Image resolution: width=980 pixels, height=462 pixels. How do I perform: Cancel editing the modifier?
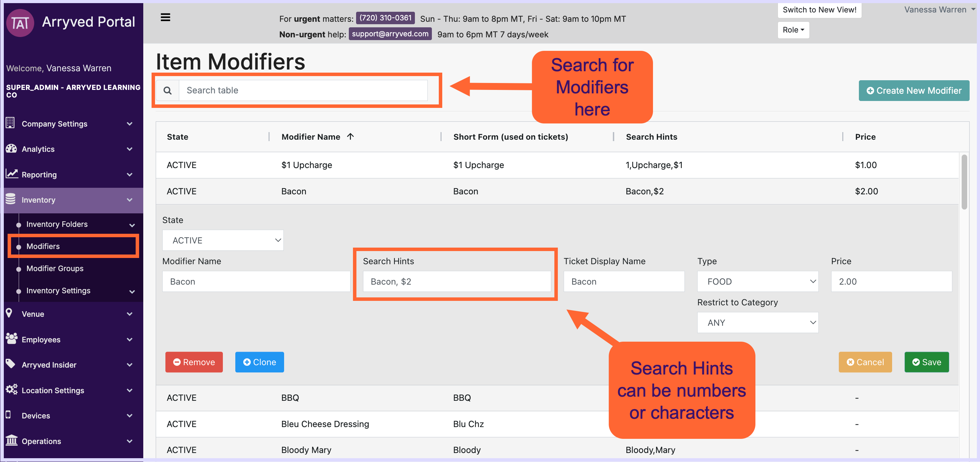click(865, 362)
